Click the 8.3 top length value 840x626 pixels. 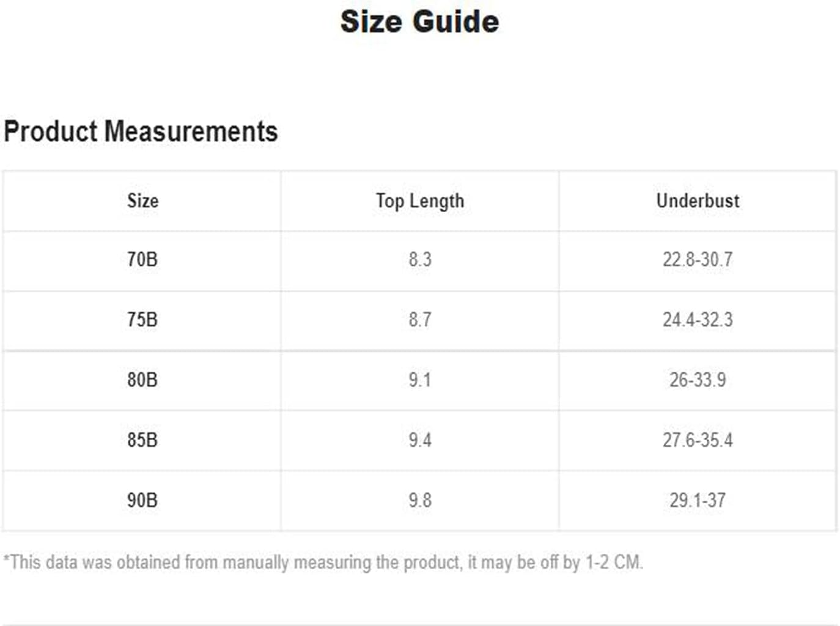pos(420,259)
